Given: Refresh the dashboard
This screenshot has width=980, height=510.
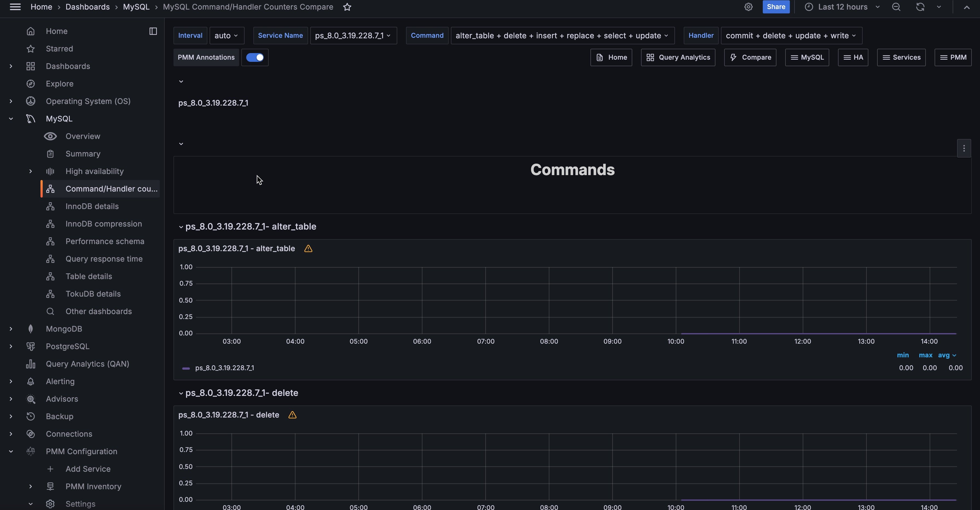Looking at the screenshot, I should click(920, 7).
